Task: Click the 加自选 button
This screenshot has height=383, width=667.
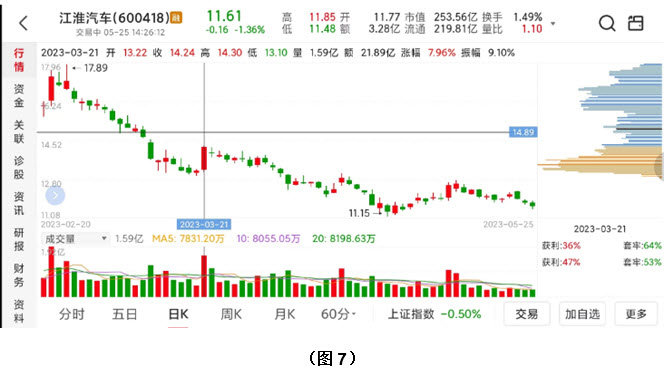Action: (x=582, y=314)
